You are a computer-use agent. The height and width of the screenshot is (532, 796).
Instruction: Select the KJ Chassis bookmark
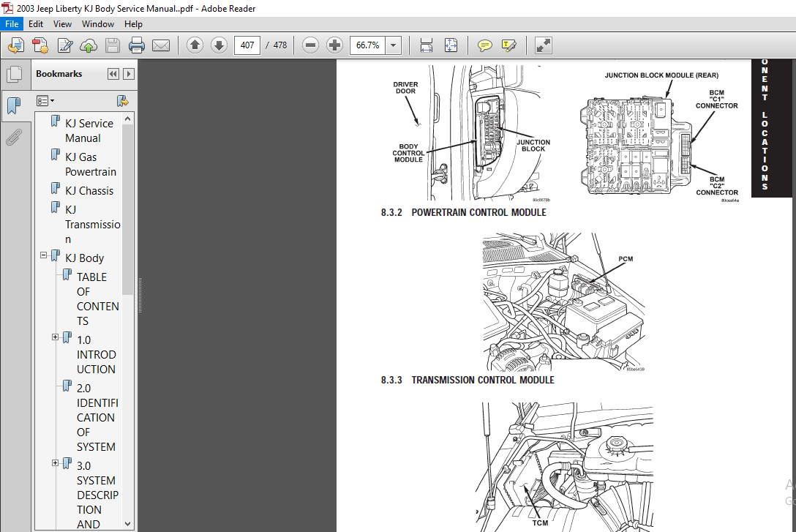point(89,191)
